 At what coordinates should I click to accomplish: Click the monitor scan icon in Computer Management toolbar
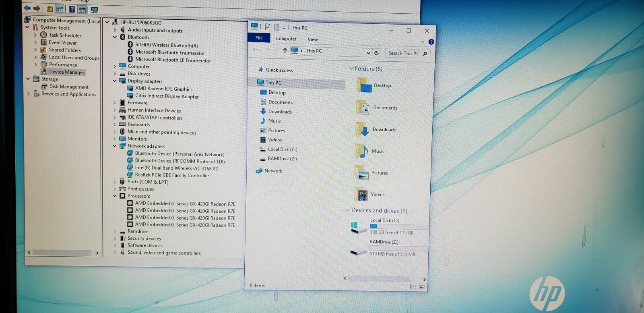click(95, 10)
